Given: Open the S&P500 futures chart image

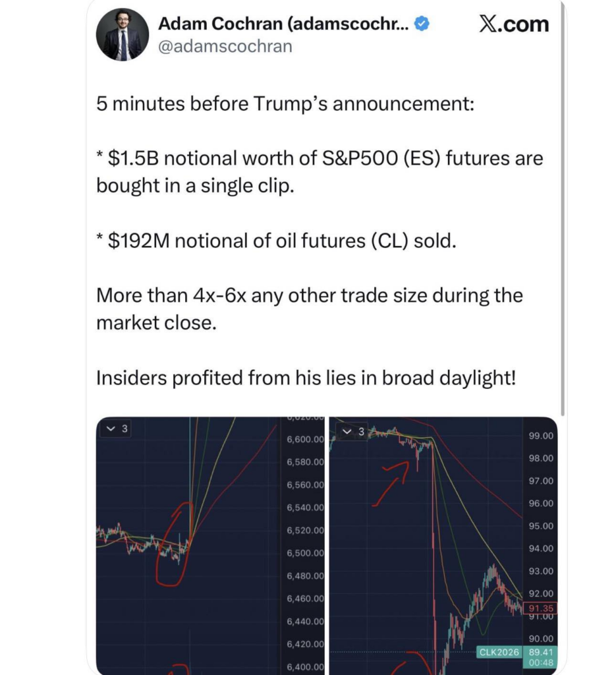Looking at the screenshot, I should coord(211,545).
